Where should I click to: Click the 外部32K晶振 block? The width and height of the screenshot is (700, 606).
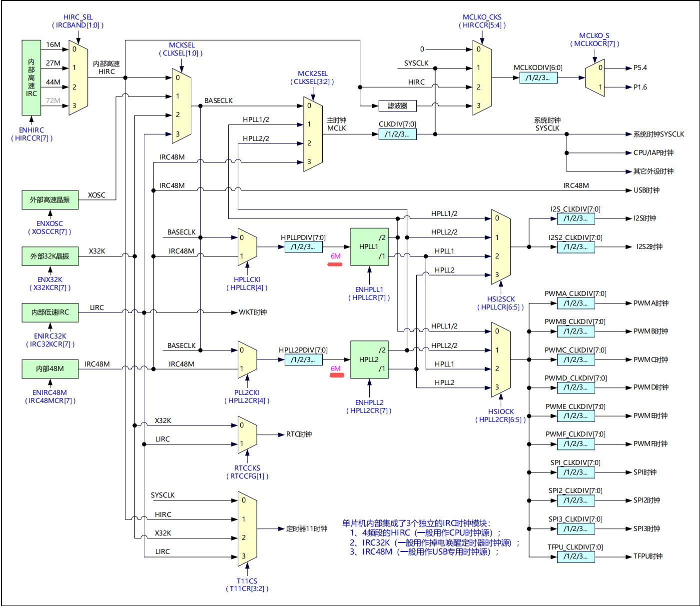coord(50,256)
